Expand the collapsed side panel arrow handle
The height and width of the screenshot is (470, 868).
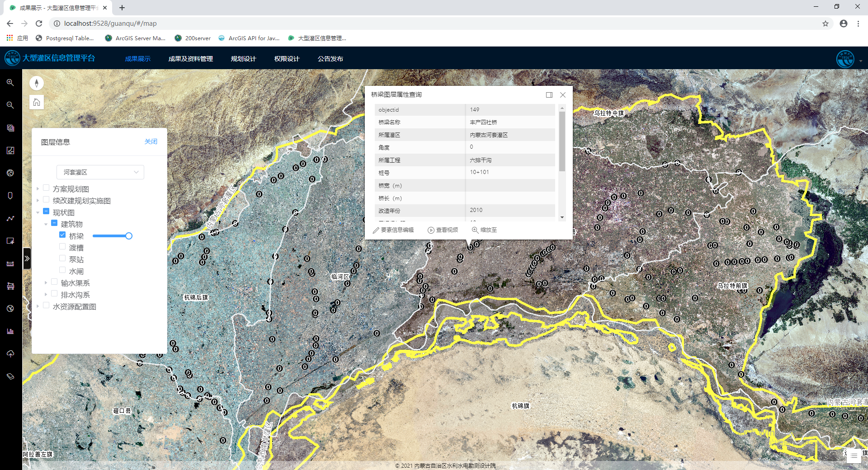pyautogui.click(x=27, y=258)
